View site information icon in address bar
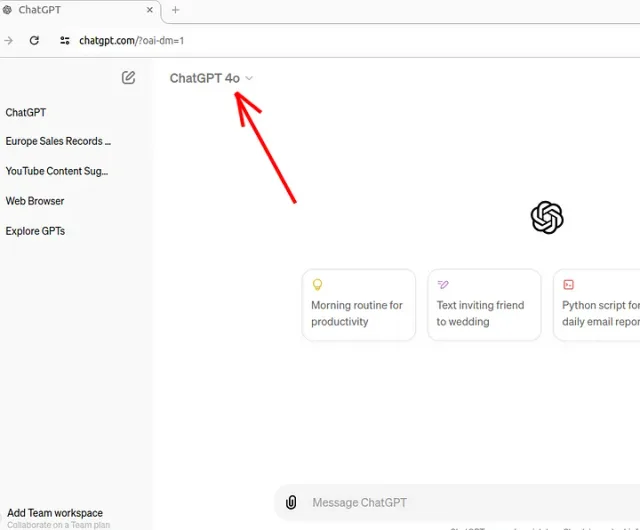640x530 pixels. (x=64, y=40)
